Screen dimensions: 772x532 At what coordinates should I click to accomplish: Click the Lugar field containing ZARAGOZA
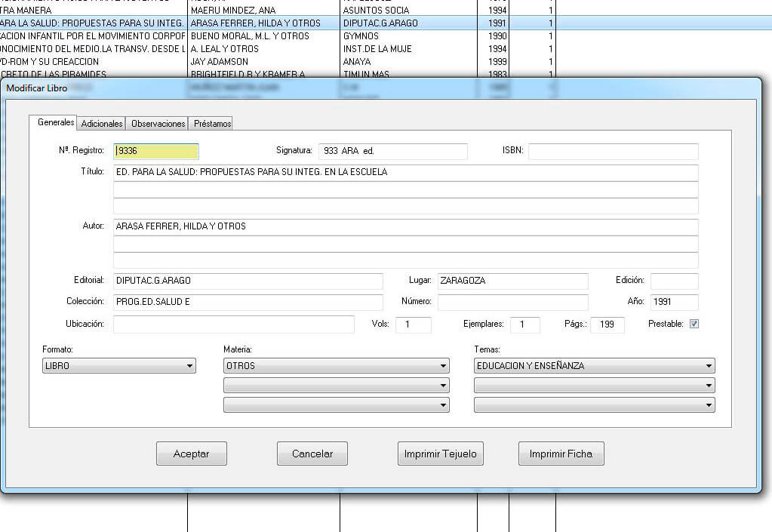[x=512, y=281]
